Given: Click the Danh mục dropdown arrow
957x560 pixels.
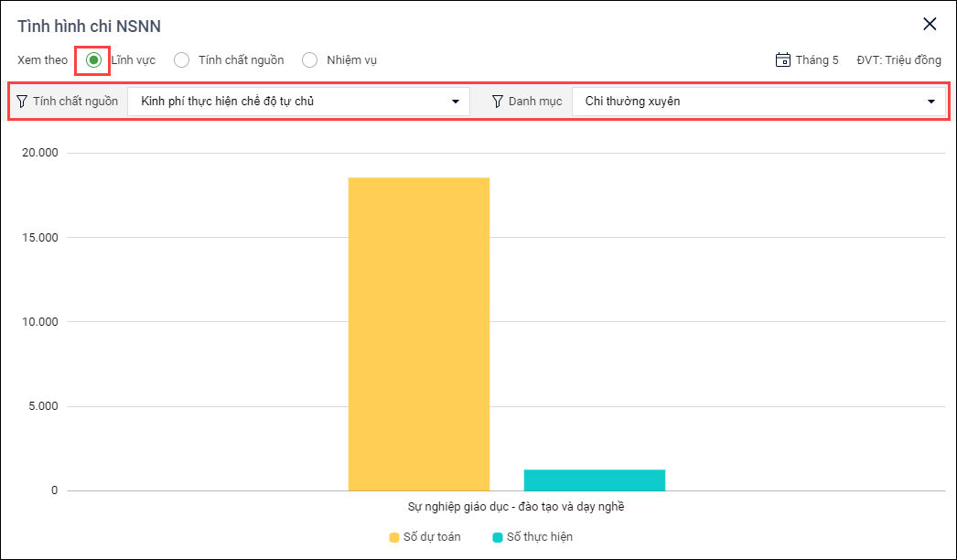Looking at the screenshot, I should (931, 102).
